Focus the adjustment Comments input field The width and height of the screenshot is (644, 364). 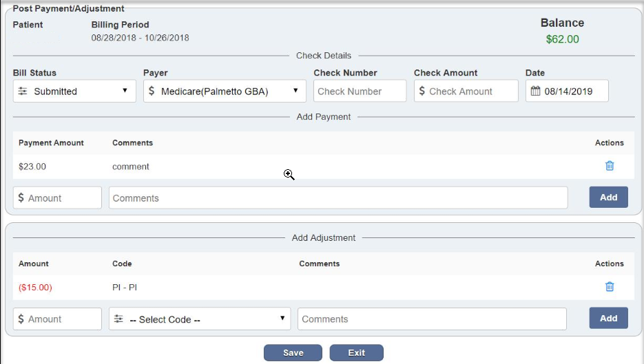pos(432,319)
